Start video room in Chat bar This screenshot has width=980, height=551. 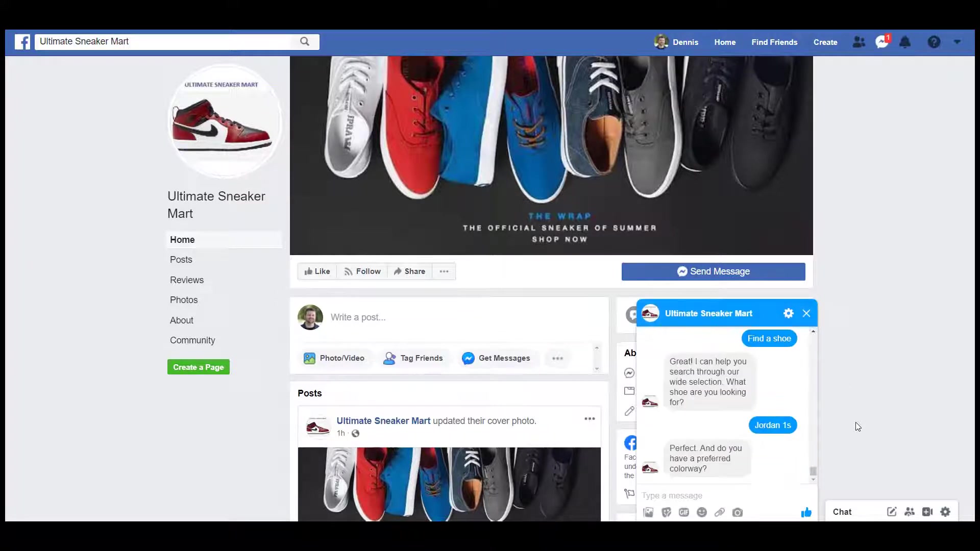(x=927, y=512)
